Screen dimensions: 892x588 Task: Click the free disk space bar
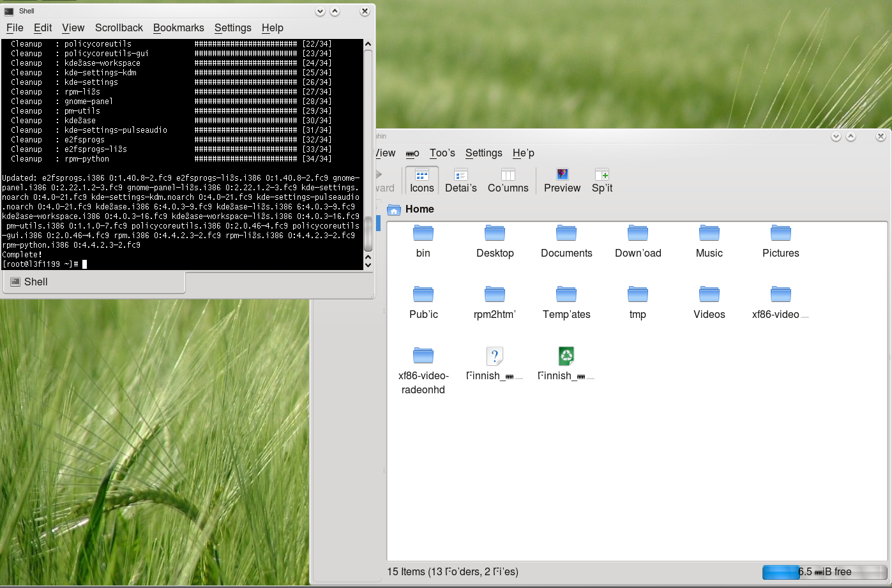point(824,571)
